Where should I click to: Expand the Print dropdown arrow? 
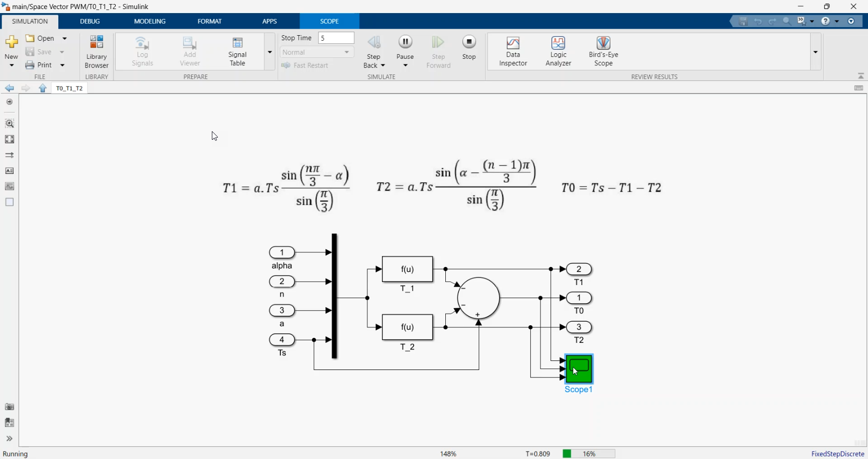point(62,65)
